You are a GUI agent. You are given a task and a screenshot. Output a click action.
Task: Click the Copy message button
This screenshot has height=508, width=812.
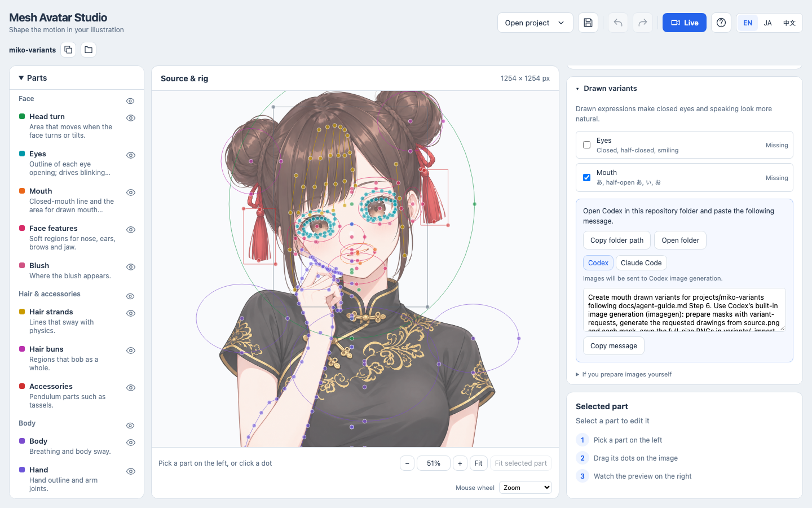coord(614,346)
